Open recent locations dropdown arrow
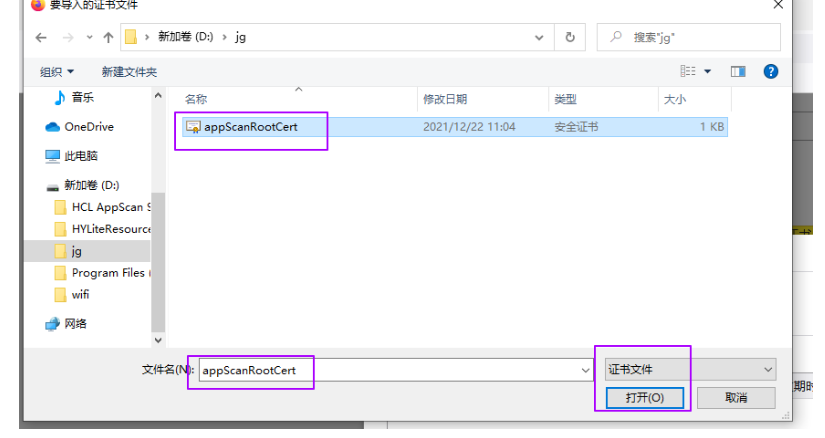Screen dimensions: 825x438 coord(89,37)
